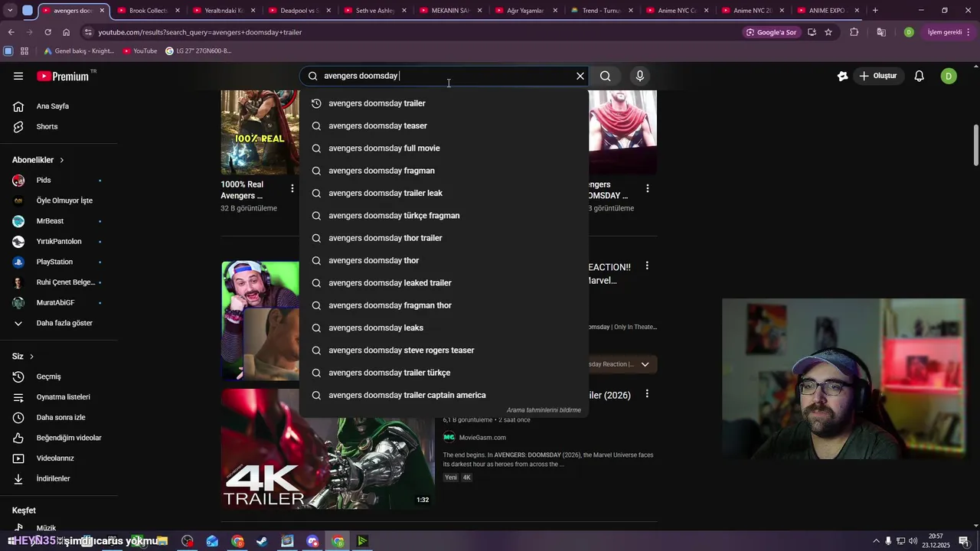The image size is (980, 551).
Task: Expand the Reaction chapter chevron
Action: 645,364
